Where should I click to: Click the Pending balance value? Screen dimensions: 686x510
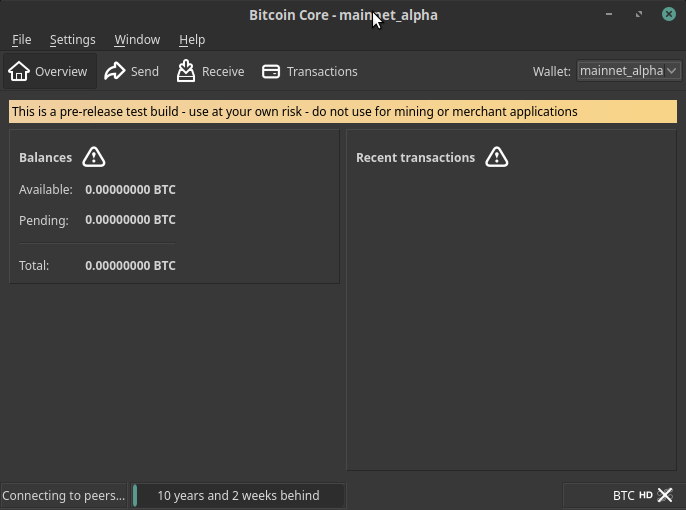coord(130,220)
